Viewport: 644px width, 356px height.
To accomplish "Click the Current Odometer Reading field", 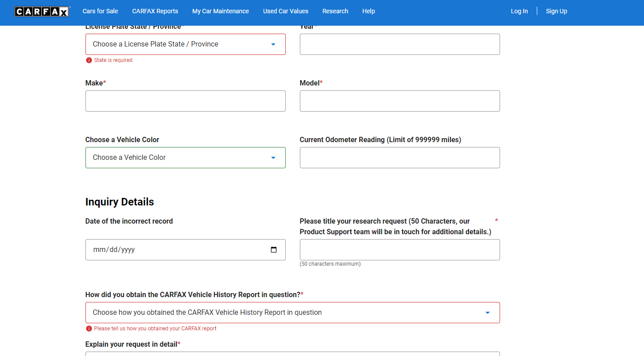I will [400, 158].
